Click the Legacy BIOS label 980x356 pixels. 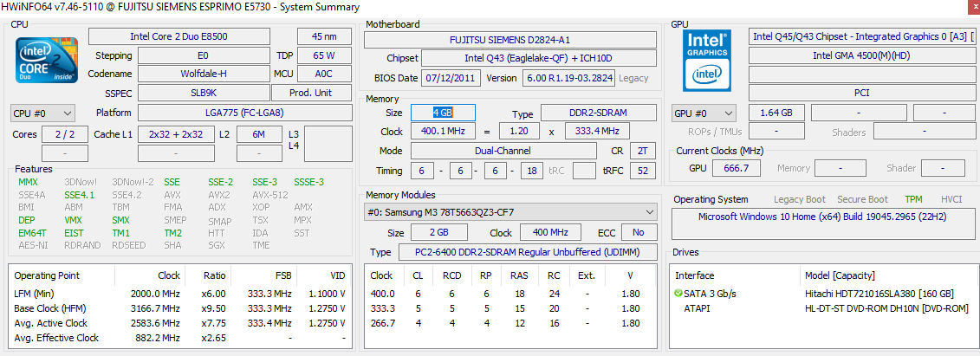tap(633, 79)
